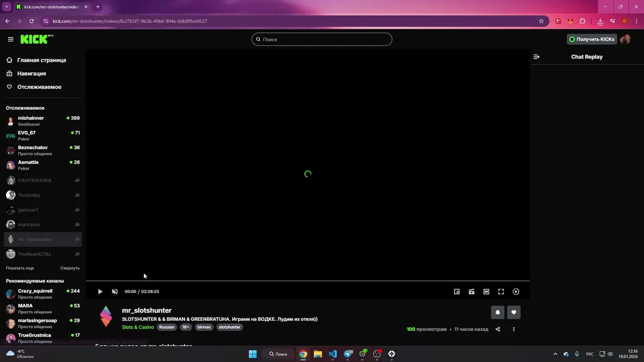Open recommended channel TrueGrustnica
The height and width of the screenshot is (362, 644).
point(43,338)
